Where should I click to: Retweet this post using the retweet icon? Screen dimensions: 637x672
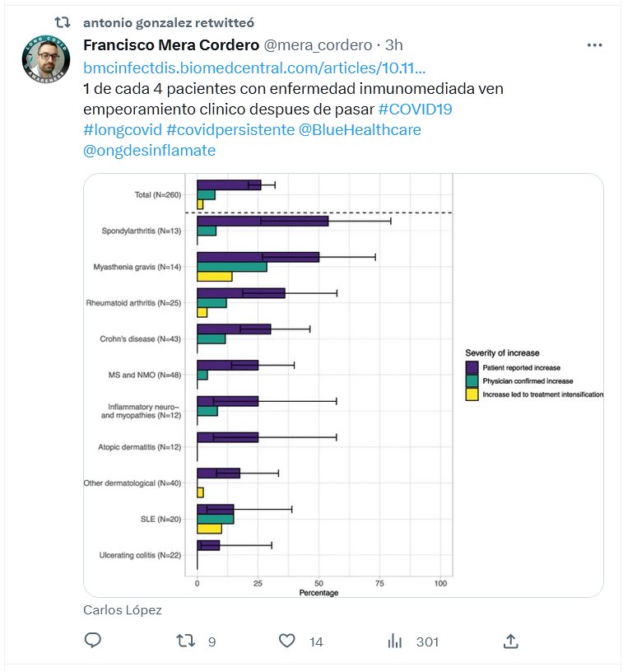pos(189,641)
